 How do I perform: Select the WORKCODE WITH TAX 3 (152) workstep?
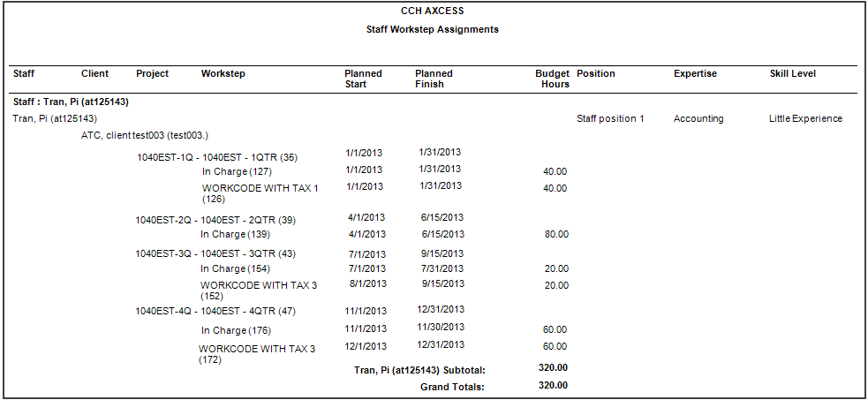[258, 290]
